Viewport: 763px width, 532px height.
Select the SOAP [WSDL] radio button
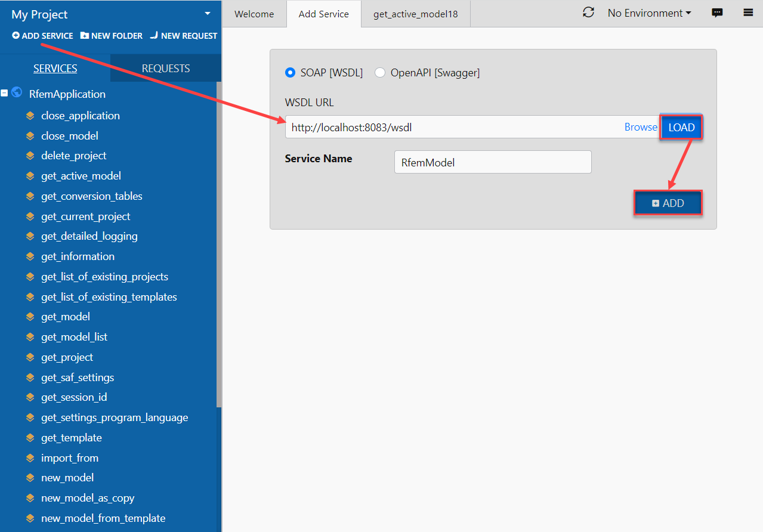(x=290, y=72)
